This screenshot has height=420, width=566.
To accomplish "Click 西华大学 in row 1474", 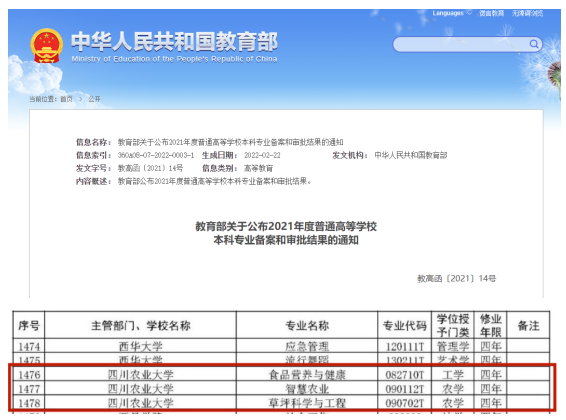I will pyautogui.click(x=140, y=347).
